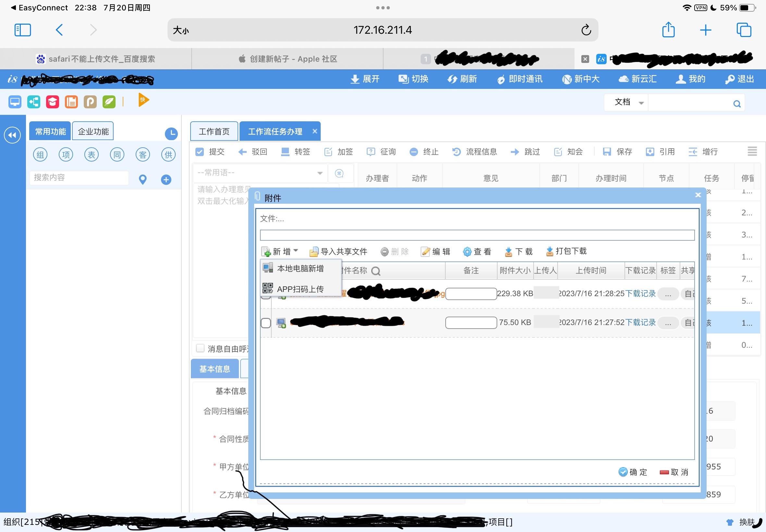
Task: Select 本地电脑新增 menu option
Action: coord(300,269)
